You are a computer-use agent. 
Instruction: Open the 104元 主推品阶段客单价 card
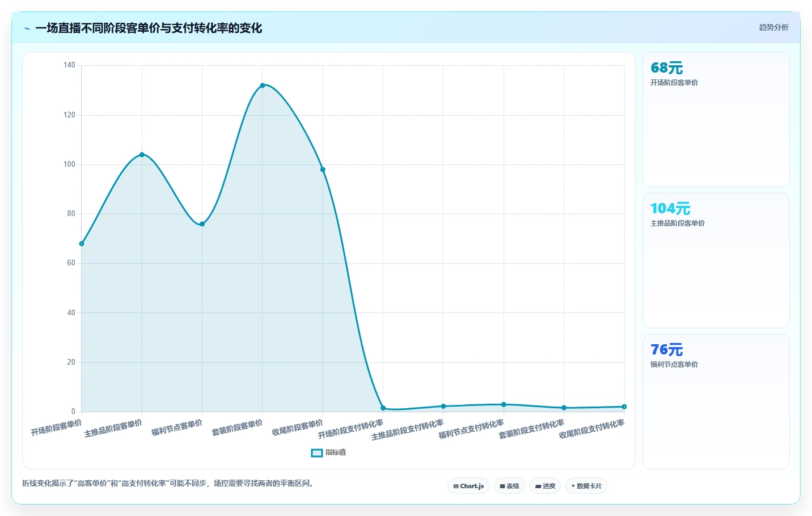tap(716, 261)
